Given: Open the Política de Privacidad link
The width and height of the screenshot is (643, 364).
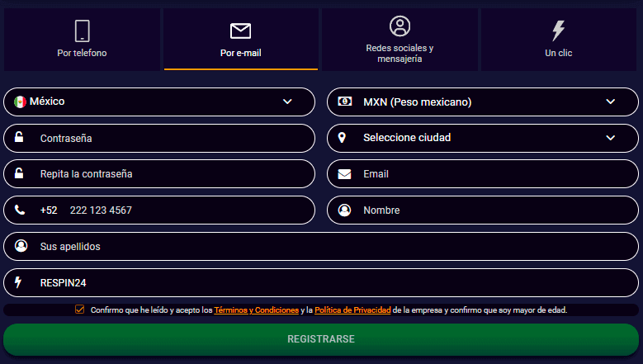Looking at the screenshot, I should click(352, 310).
